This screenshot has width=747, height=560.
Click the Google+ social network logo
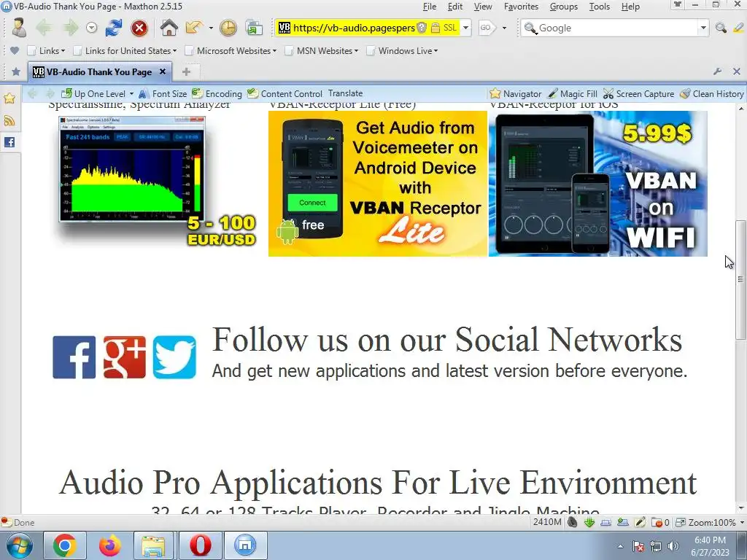point(124,357)
